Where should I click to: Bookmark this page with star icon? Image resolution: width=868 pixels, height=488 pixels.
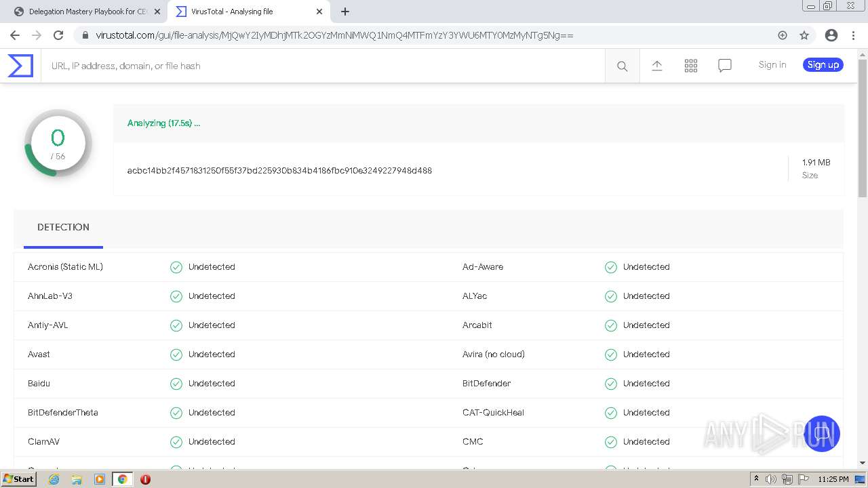pos(804,35)
